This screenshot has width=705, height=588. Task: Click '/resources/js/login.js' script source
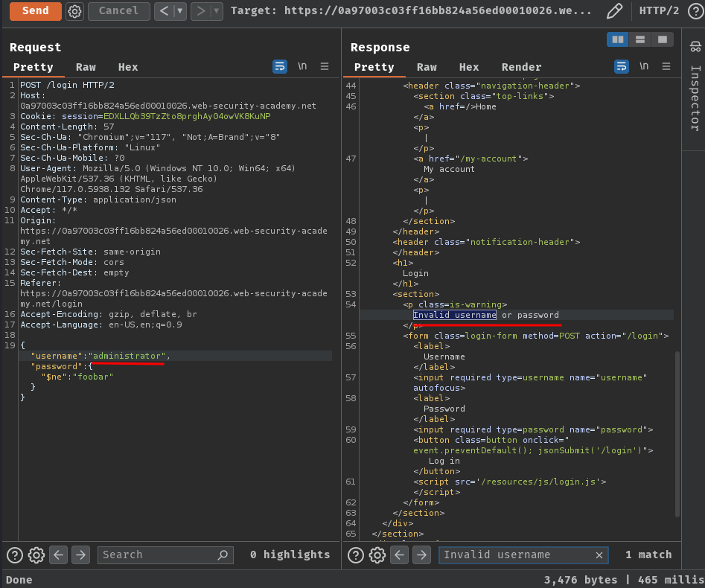click(539, 482)
